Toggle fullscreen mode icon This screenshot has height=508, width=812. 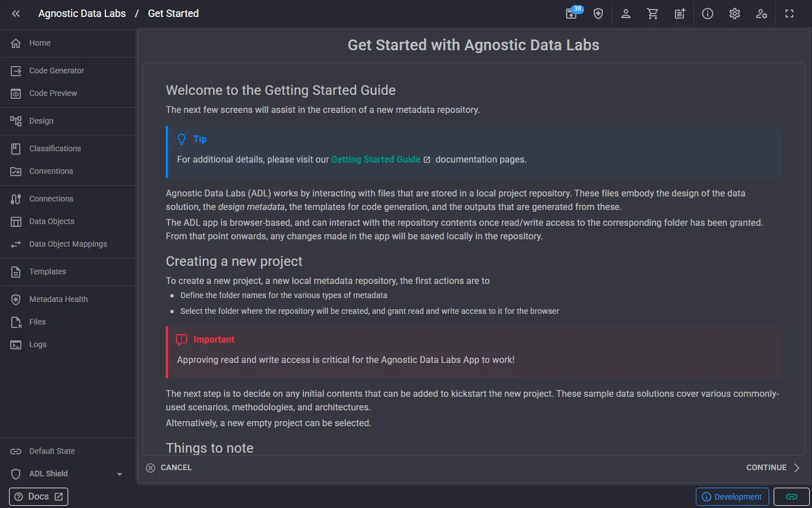coord(789,14)
